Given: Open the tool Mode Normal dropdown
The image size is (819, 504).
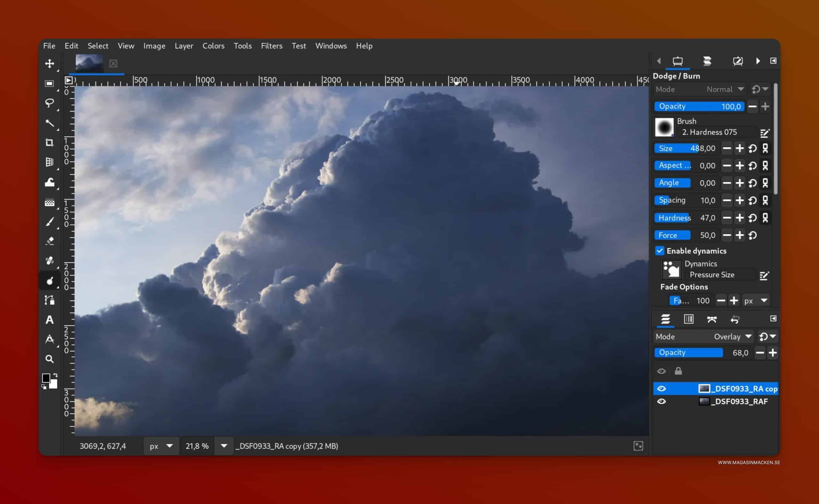Looking at the screenshot, I should click(700, 89).
